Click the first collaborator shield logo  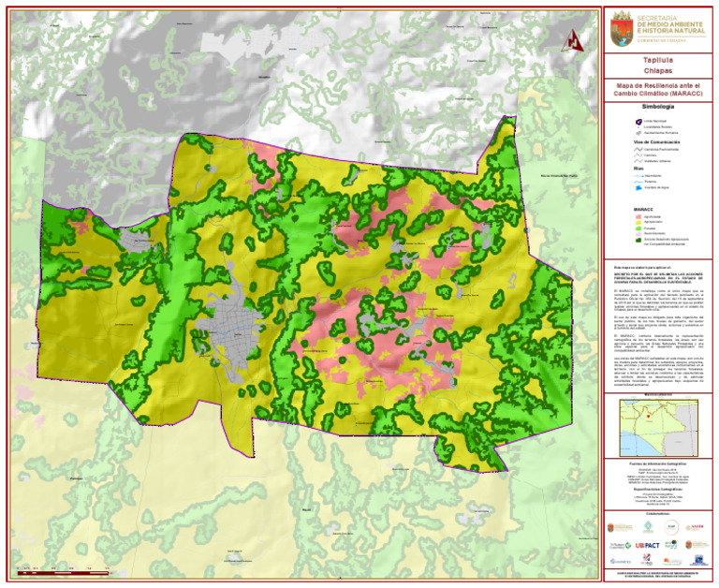point(620,527)
